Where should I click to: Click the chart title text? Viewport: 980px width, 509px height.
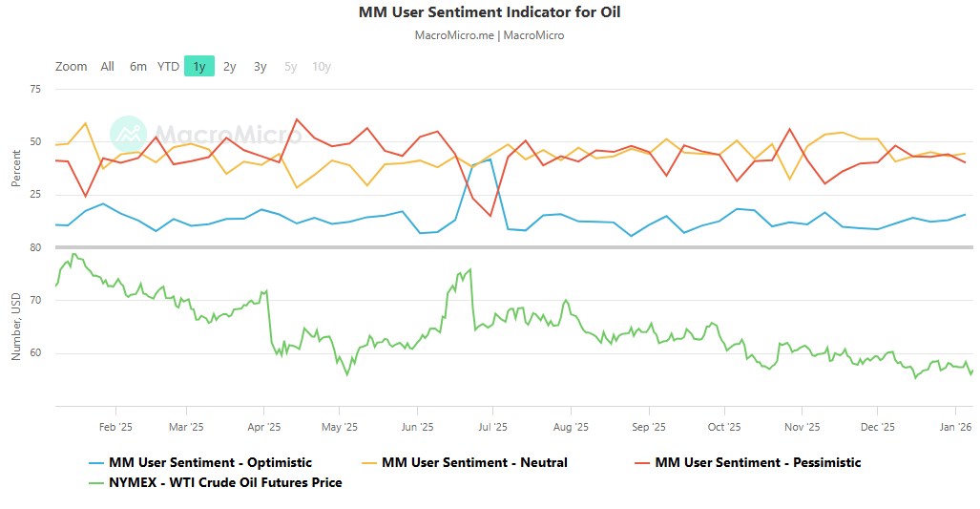click(490, 12)
